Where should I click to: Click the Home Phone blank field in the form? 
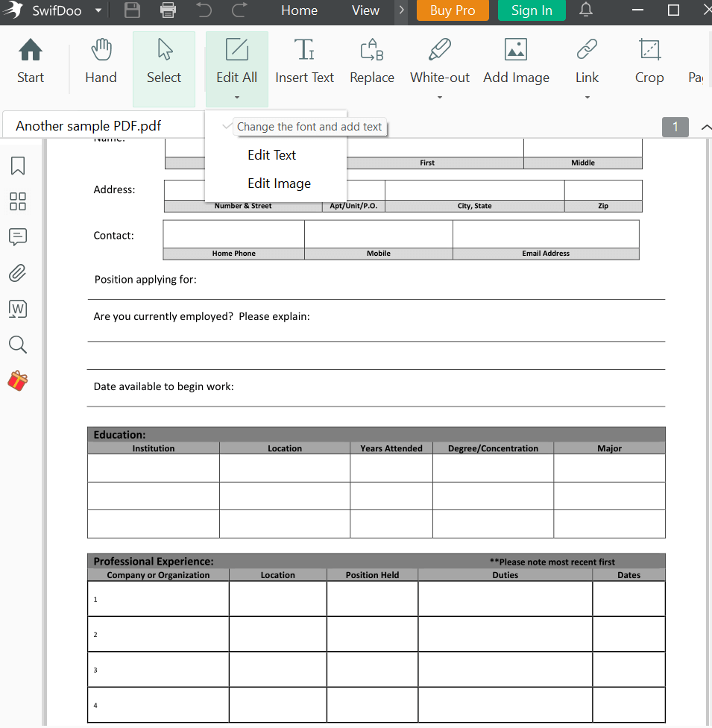234,234
